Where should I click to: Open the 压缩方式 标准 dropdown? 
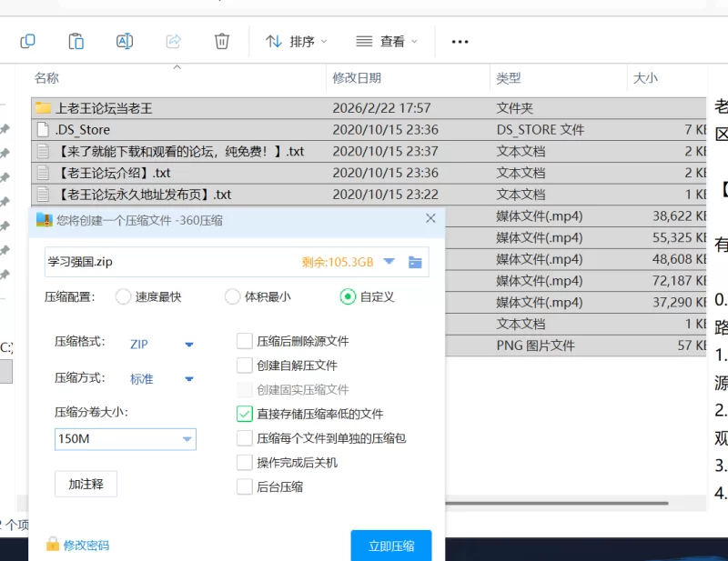click(x=189, y=378)
